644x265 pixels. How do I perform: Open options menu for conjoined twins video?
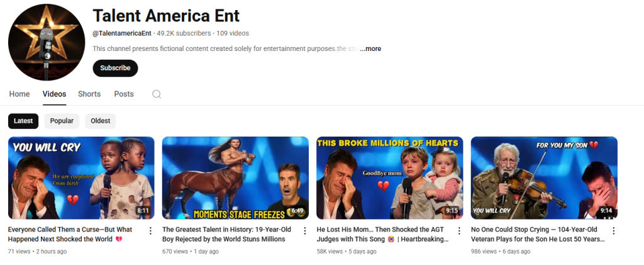(x=151, y=230)
